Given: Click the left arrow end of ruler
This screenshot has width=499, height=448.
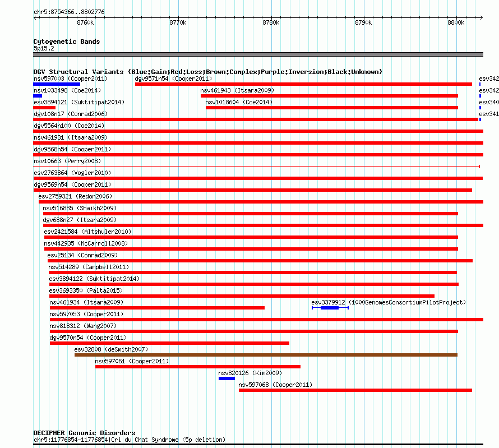Looking at the screenshot, I should tap(35, 18).
